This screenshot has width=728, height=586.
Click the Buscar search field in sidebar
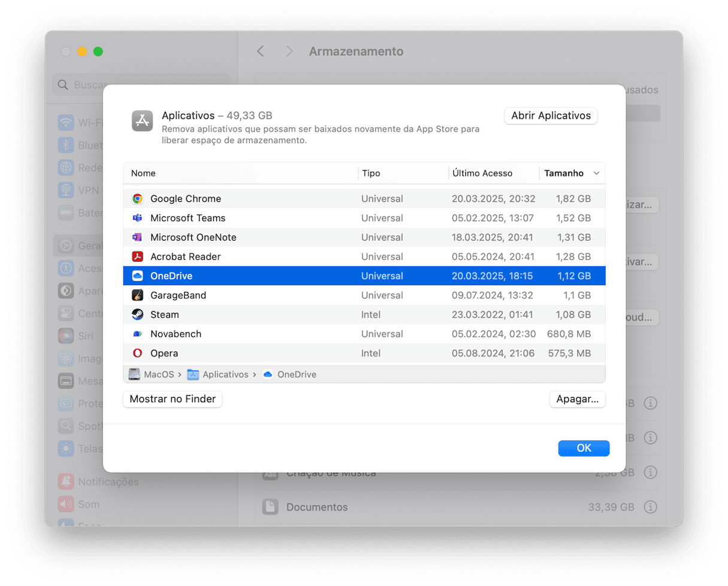coord(141,85)
